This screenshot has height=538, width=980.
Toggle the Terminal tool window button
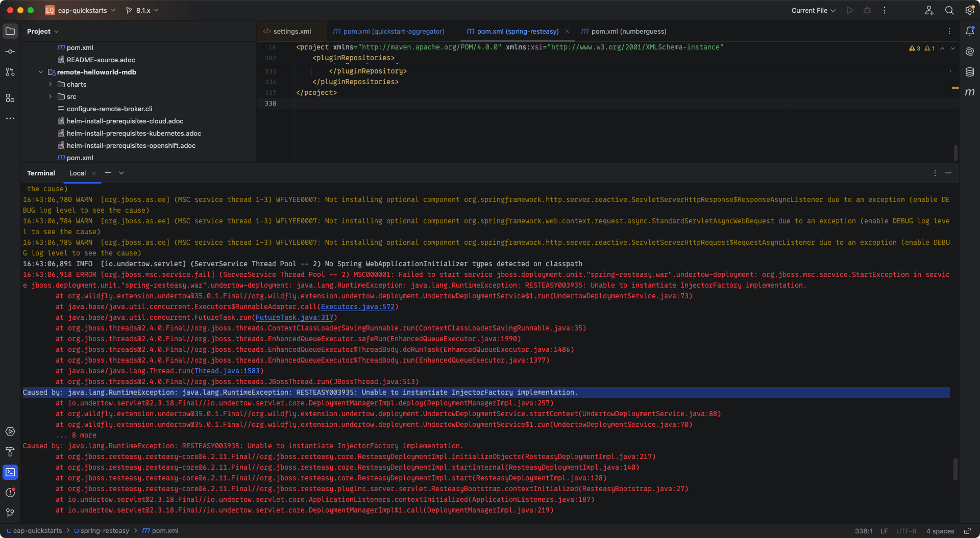tap(10, 472)
